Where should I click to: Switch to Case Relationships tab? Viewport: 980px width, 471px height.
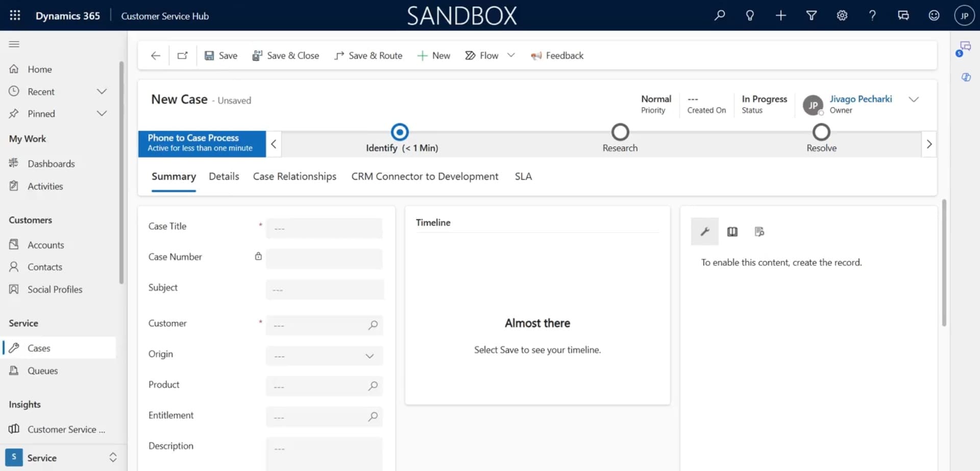295,177
